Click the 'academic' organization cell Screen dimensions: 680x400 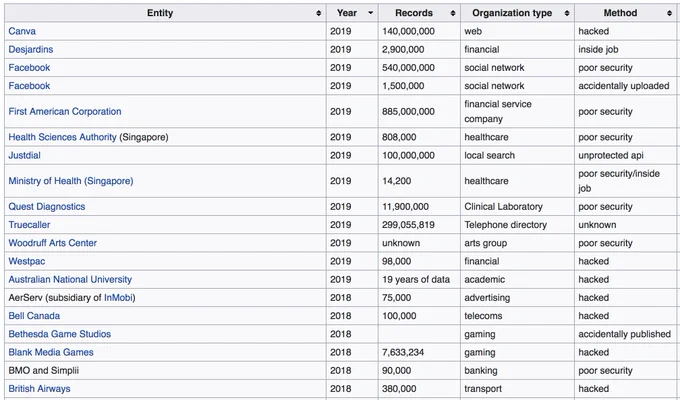click(x=517, y=279)
